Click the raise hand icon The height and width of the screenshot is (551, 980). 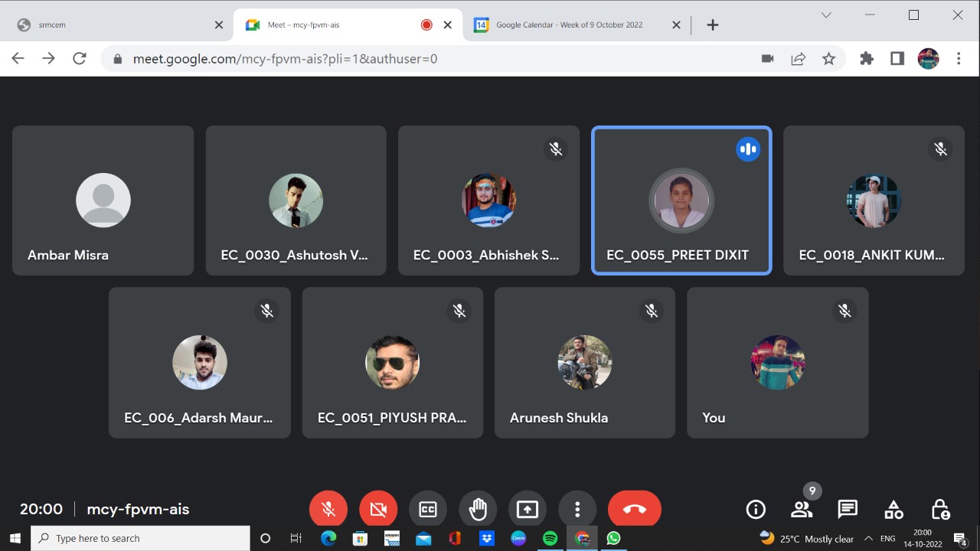[x=478, y=510]
